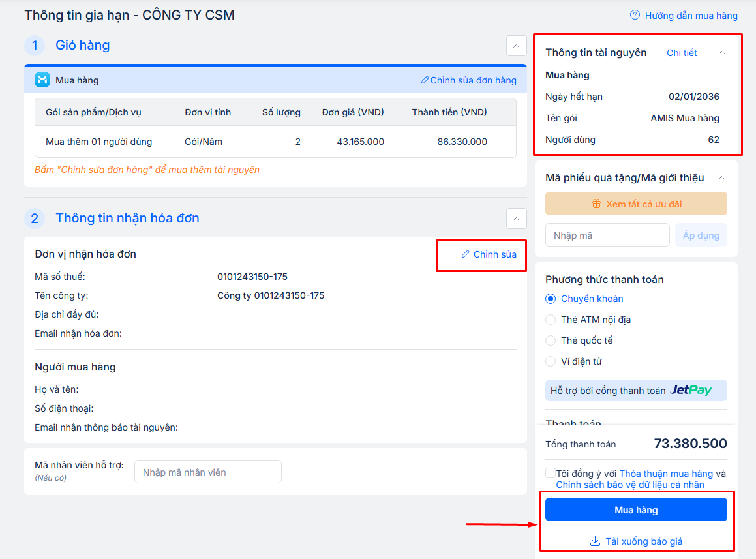Select Chuyển khoản payment method
The width and height of the screenshot is (756, 559).
[x=551, y=299]
